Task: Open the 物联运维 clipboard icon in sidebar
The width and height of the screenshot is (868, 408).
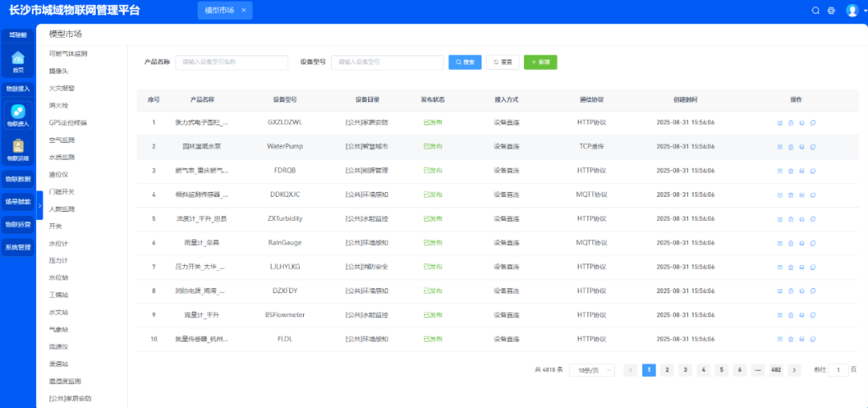Action: click(x=18, y=149)
